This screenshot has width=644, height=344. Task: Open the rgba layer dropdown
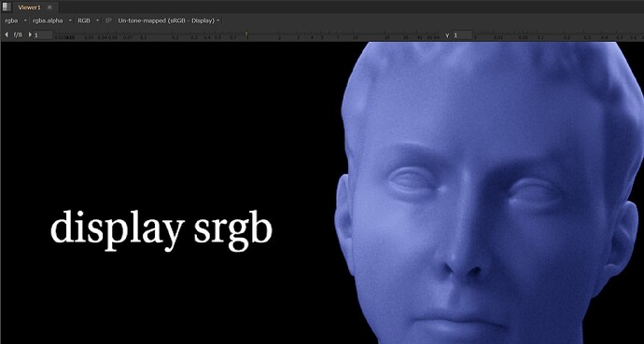[x=16, y=21]
